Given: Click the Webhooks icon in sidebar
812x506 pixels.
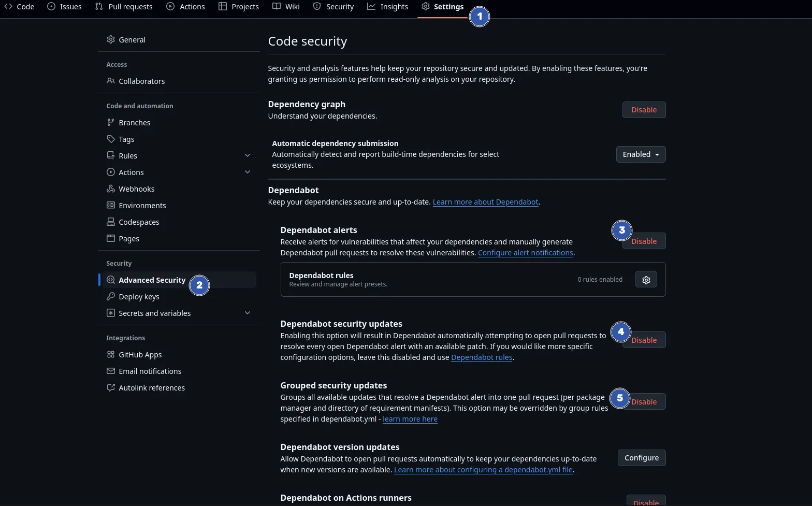Looking at the screenshot, I should [x=110, y=189].
